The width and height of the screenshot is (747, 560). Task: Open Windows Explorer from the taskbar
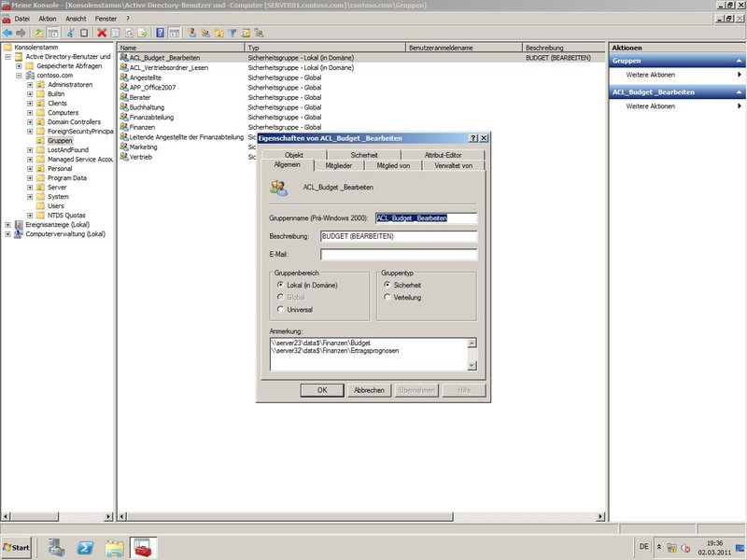pyautogui.click(x=114, y=548)
